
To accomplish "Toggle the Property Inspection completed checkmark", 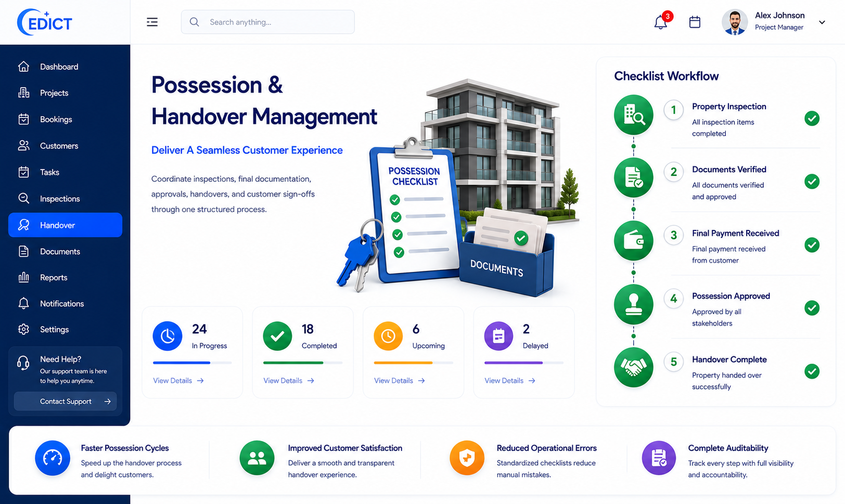I will pos(812,119).
